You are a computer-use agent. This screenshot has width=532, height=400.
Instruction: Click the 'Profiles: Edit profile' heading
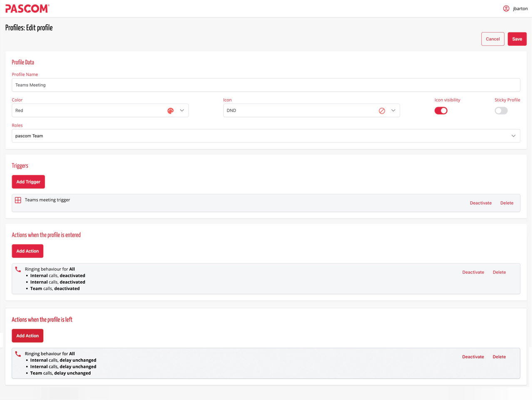point(29,28)
